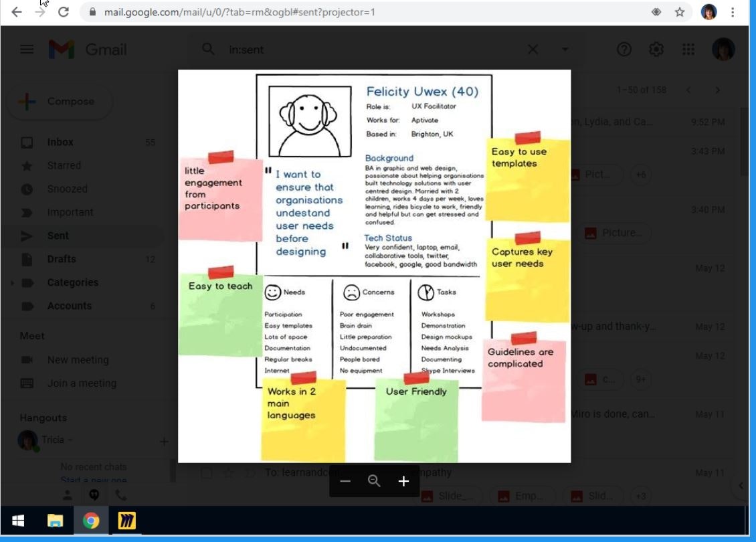756x542 pixels.
Task: Click the +3 attachments chip
Action: click(641, 496)
